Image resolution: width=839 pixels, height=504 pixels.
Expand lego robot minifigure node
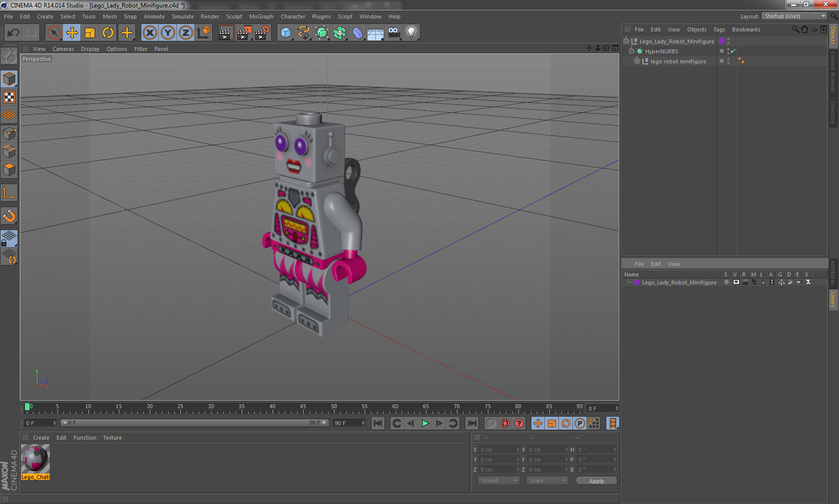(637, 61)
